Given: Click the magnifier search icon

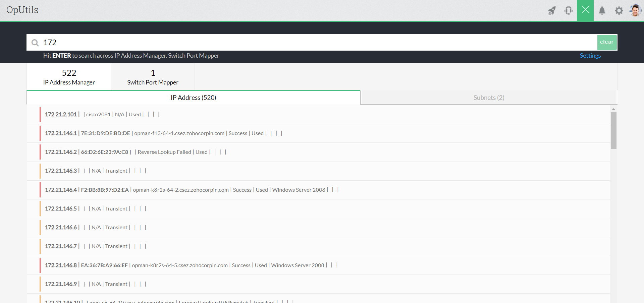Looking at the screenshot, I should 35,43.
